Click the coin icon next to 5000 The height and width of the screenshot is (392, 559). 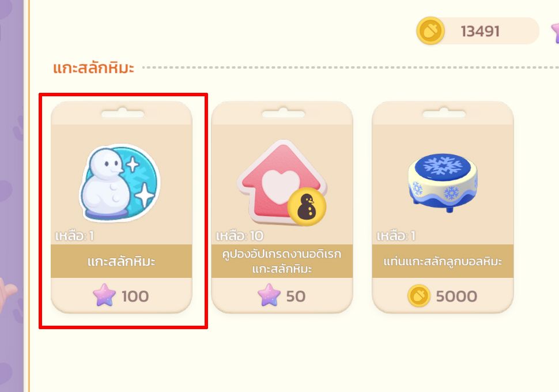[x=419, y=296]
